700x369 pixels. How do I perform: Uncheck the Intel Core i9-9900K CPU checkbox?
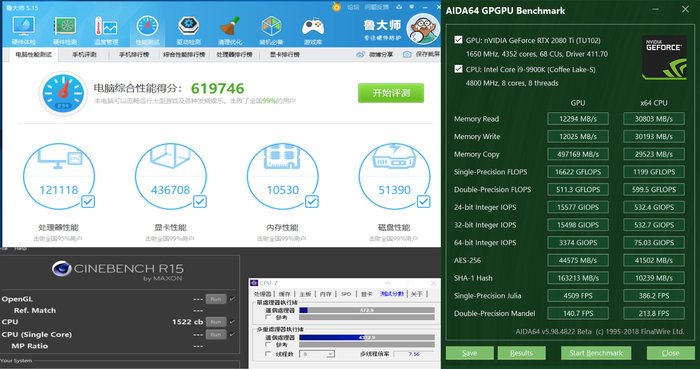click(x=458, y=69)
